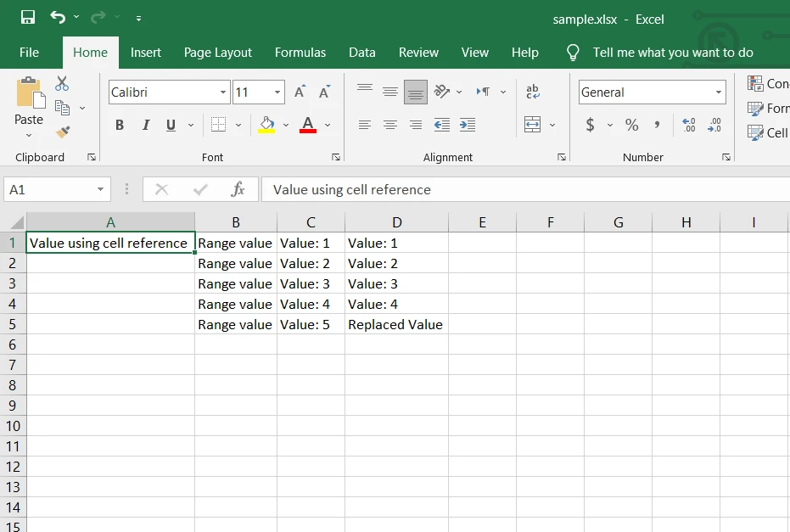
Task: Switch to the Formulas tab
Action: click(x=300, y=53)
